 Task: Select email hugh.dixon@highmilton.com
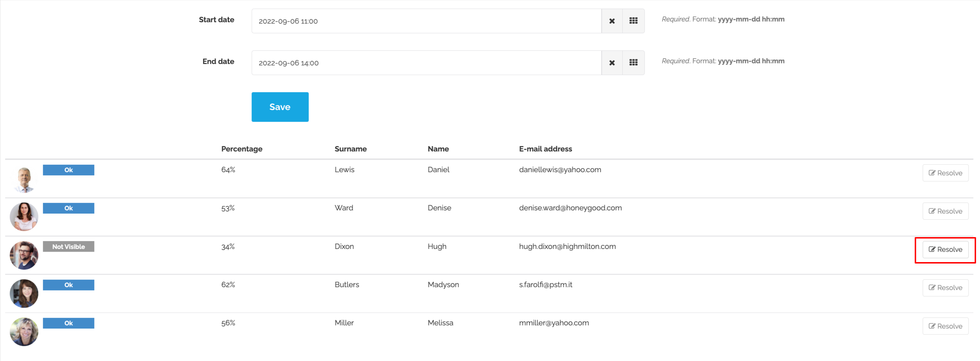pyautogui.click(x=567, y=246)
